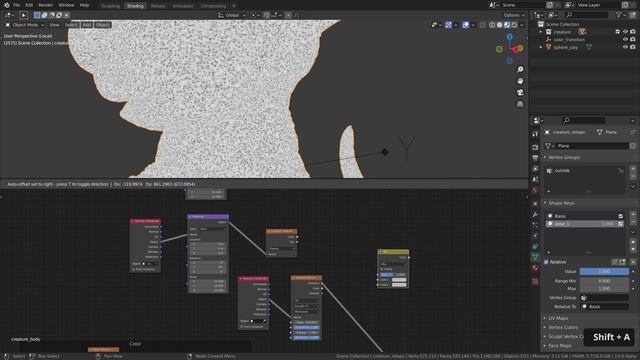The image size is (640, 360).
Task: Click the Blender logo icon
Action: pyautogui.click(x=6, y=5)
